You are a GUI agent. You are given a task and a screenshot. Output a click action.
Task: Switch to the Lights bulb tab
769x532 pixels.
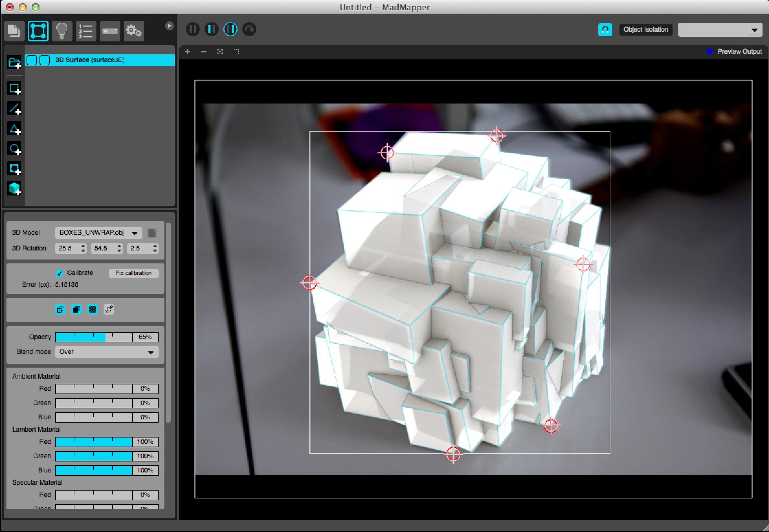(x=62, y=31)
